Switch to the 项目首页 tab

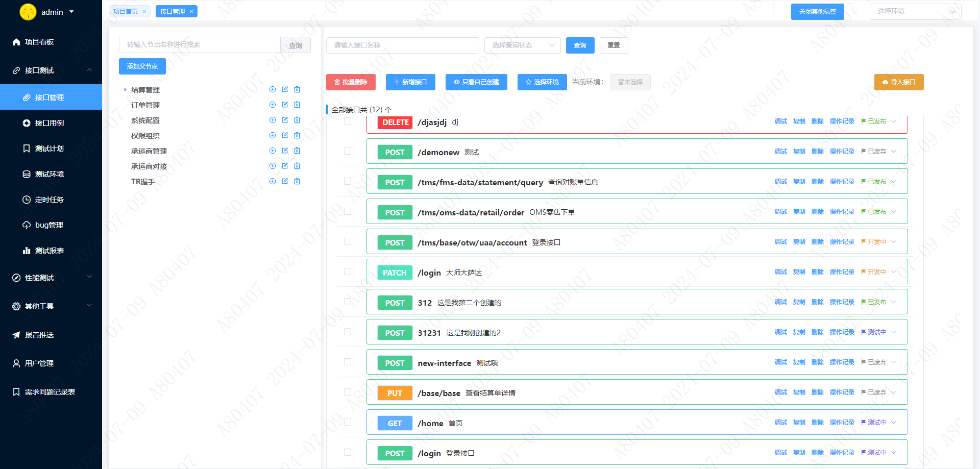[126, 12]
